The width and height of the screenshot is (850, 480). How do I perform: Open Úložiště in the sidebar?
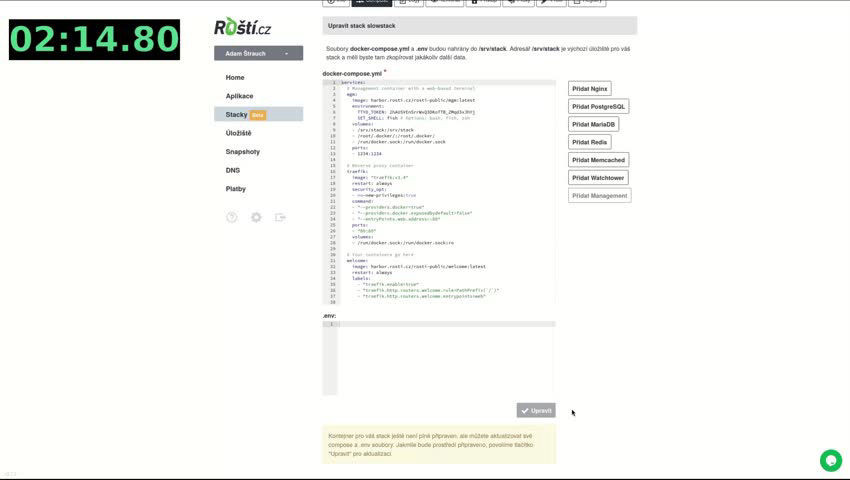(239, 133)
